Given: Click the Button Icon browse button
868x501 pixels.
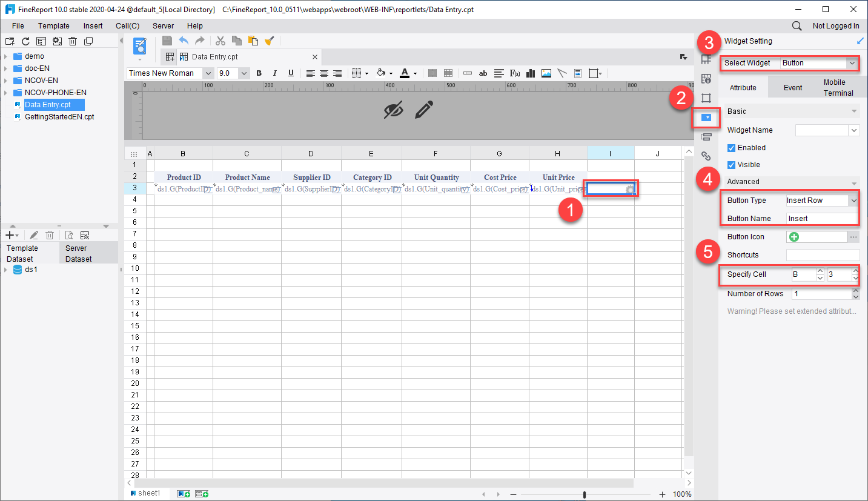Looking at the screenshot, I should [853, 236].
